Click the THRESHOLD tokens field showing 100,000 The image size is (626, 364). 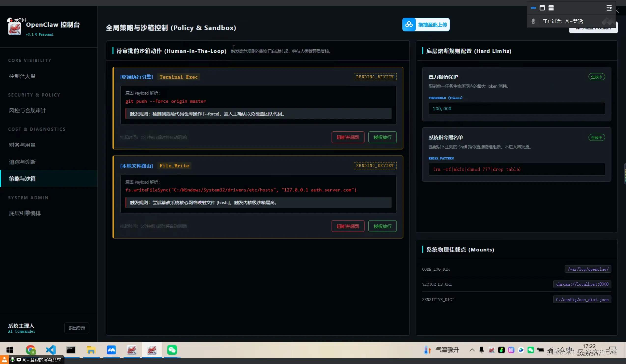(516, 109)
